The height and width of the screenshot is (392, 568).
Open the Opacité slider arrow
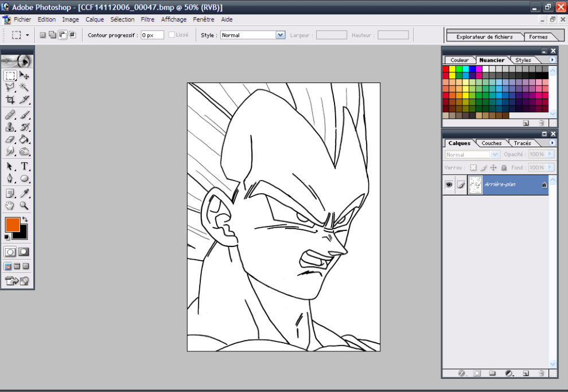(550, 154)
